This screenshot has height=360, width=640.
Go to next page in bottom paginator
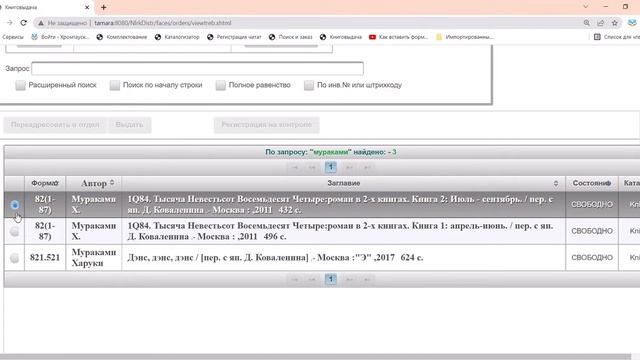click(x=349, y=280)
